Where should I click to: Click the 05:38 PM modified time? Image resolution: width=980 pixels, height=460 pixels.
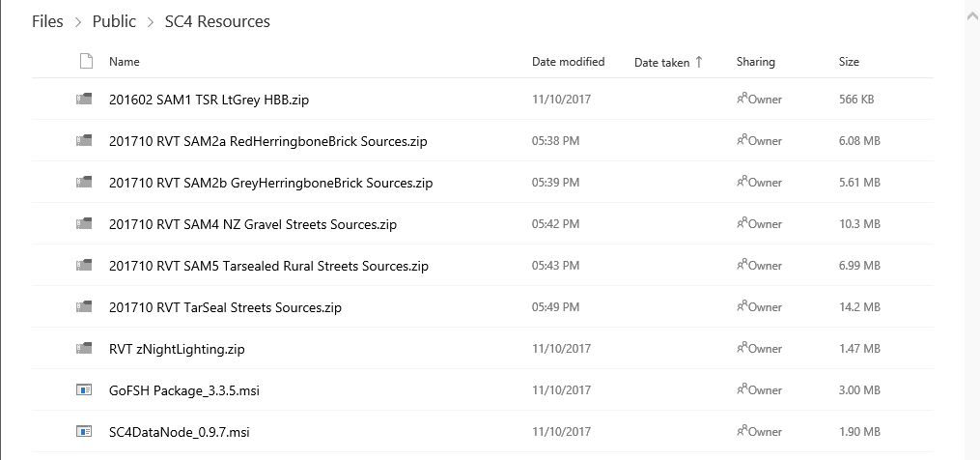(555, 141)
